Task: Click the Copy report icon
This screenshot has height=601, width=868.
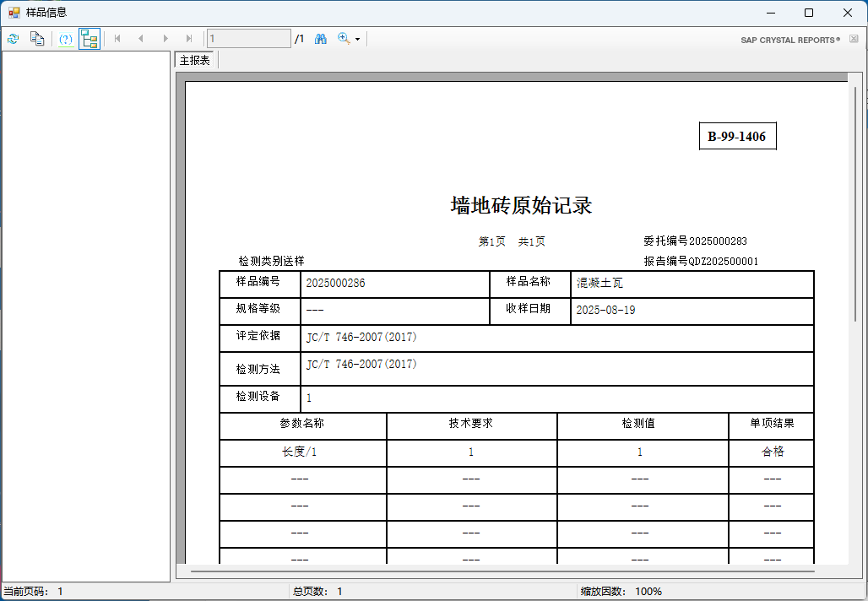Action: click(36, 39)
